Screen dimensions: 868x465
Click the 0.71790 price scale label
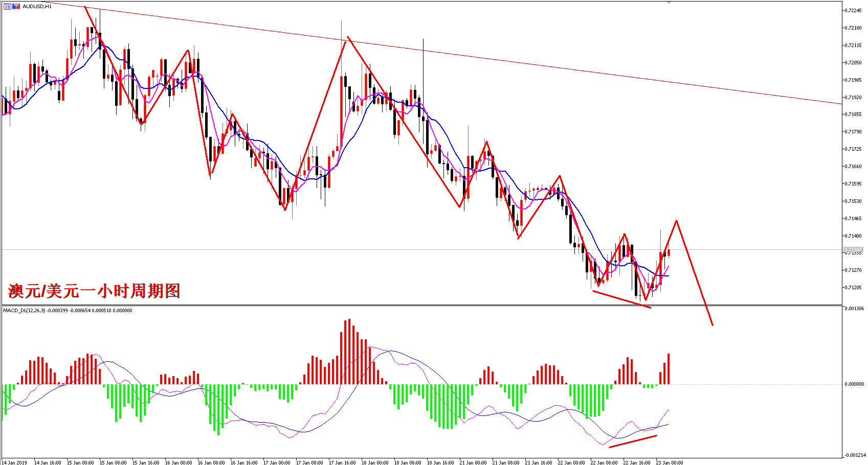coord(853,132)
